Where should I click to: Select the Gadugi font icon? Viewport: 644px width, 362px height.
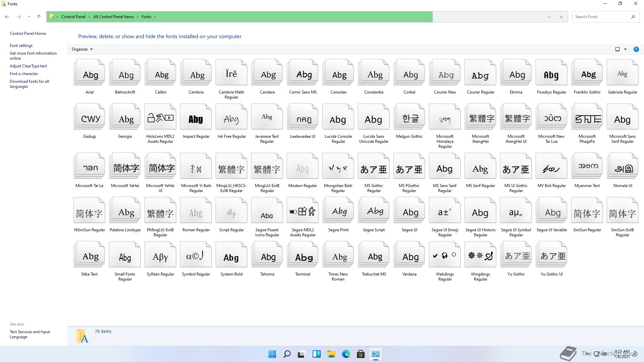click(89, 117)
